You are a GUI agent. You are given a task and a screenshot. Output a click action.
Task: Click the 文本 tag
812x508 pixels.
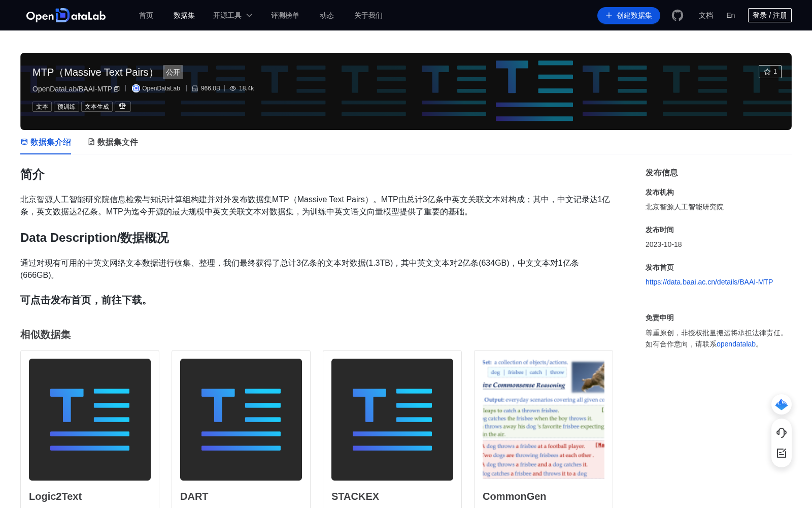click(x=42, y=107)
